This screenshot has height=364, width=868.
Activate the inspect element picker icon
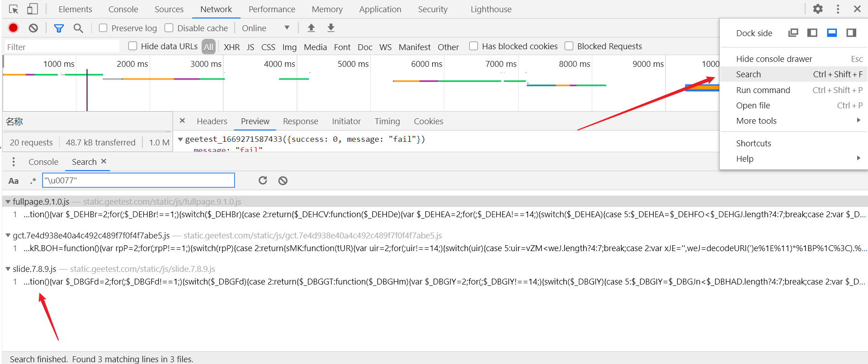pos(14,9)
